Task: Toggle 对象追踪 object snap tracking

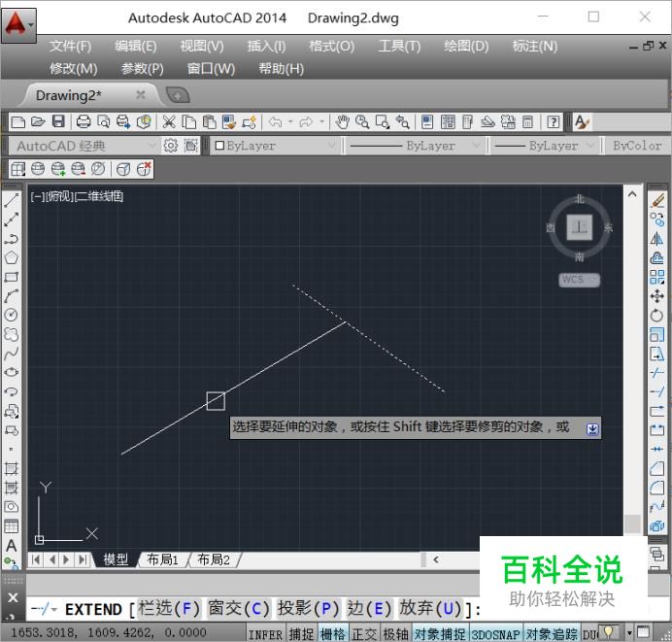Action: click(x=552, y=634)
